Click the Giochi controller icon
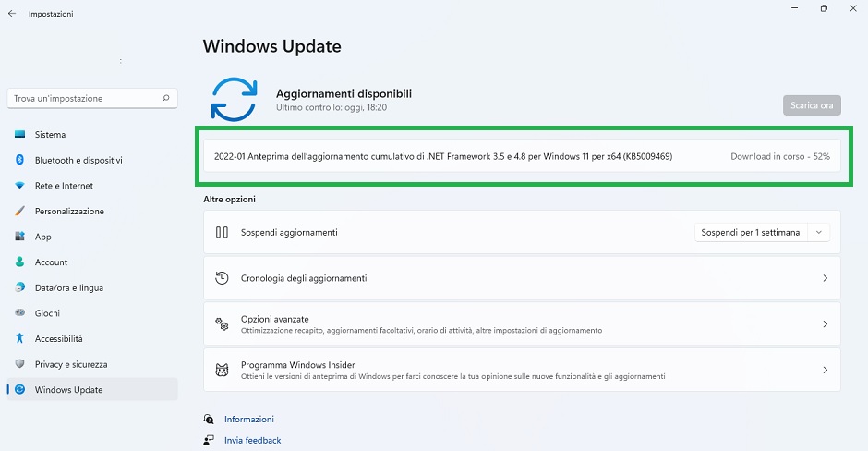The image size is (868, 451). coord(20,313)
